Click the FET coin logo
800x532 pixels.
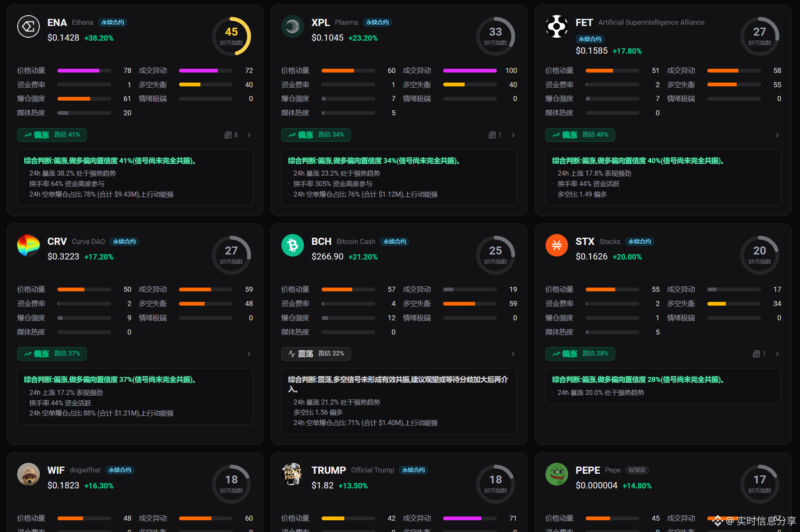coord(557,26)
